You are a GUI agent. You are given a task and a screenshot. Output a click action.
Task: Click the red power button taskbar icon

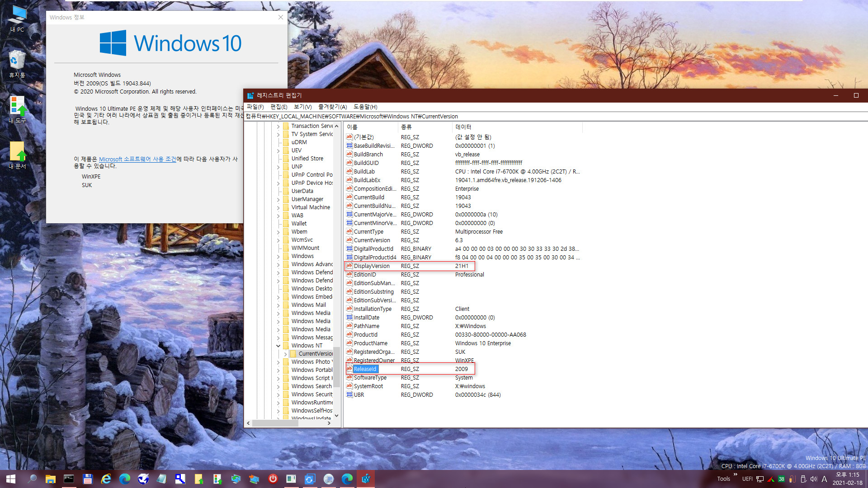pyautogui.click(x=273, y=479)
